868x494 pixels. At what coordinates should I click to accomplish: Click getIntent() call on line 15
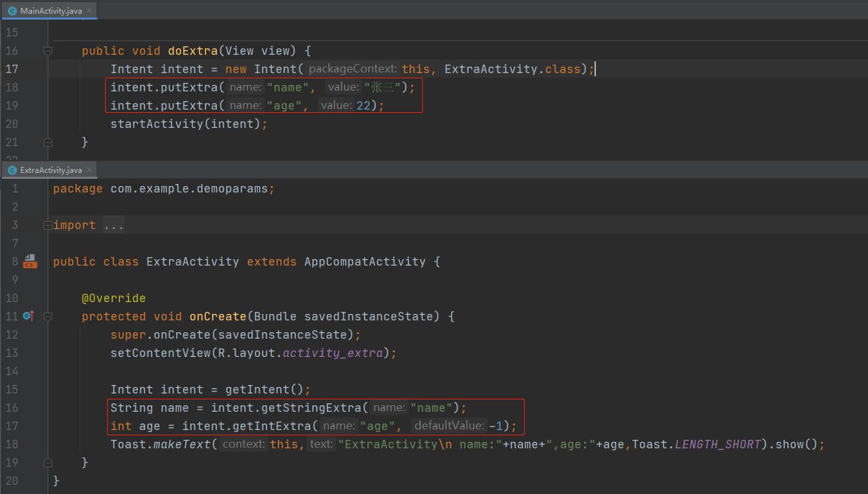click(264, 390)
